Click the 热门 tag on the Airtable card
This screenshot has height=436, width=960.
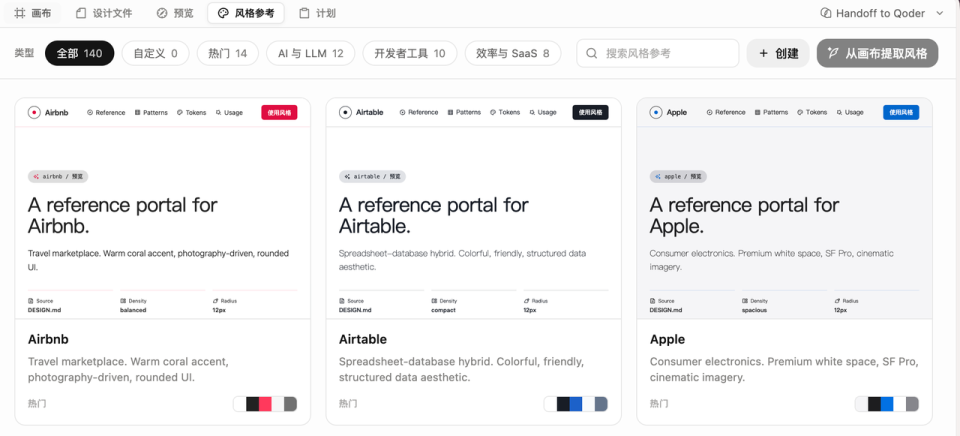pos(348,404)
